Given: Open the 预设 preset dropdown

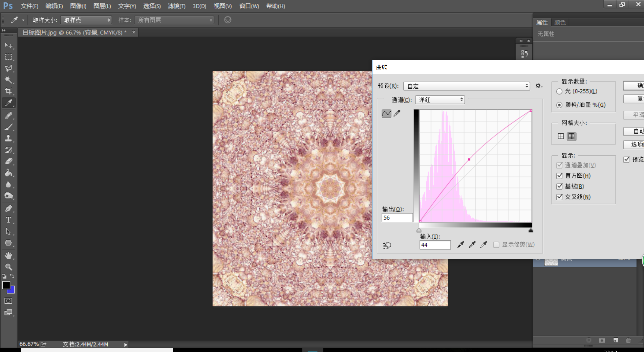Looking at the screenshot, I should pyautogui.click(x=467, y=86).
